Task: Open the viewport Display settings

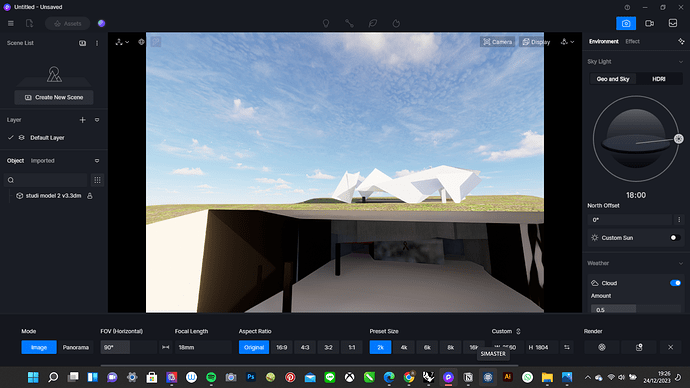Action: point(536,42)
